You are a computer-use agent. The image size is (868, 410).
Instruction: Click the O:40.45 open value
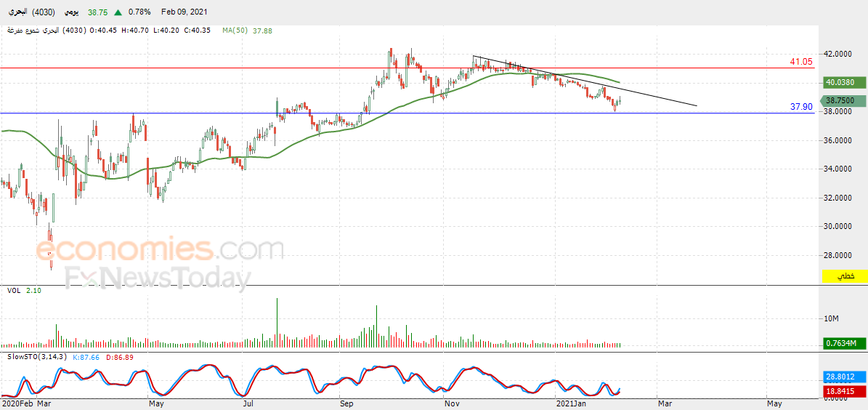coord(104,31)
